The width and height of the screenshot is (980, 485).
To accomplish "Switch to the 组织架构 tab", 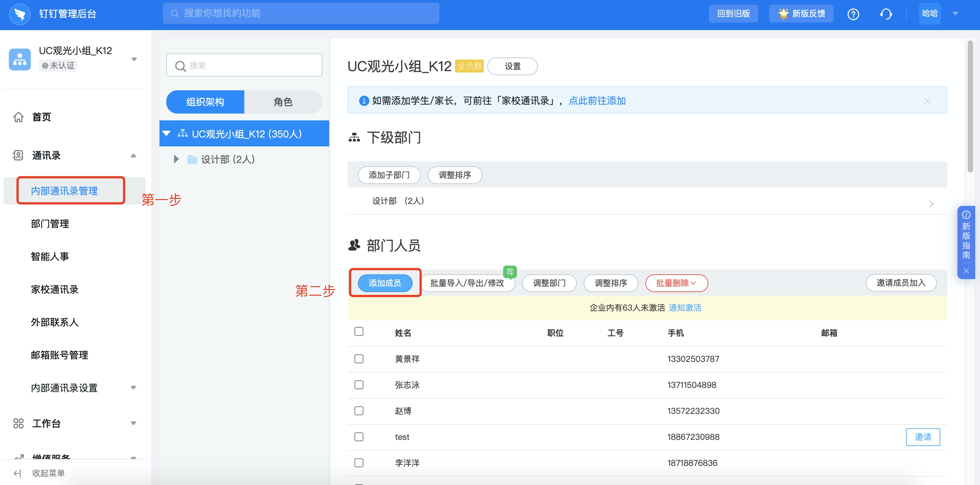I will click(205, 102).
